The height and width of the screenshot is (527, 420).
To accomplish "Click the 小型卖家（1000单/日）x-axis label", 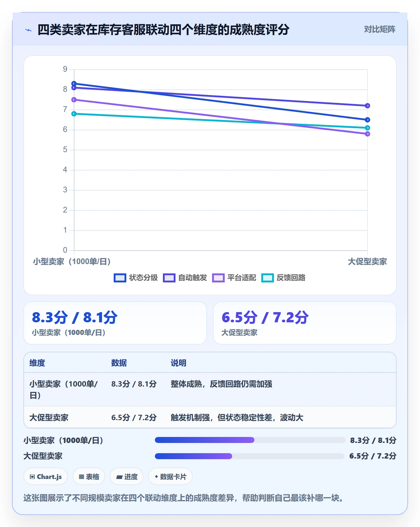I will point(72,261).
